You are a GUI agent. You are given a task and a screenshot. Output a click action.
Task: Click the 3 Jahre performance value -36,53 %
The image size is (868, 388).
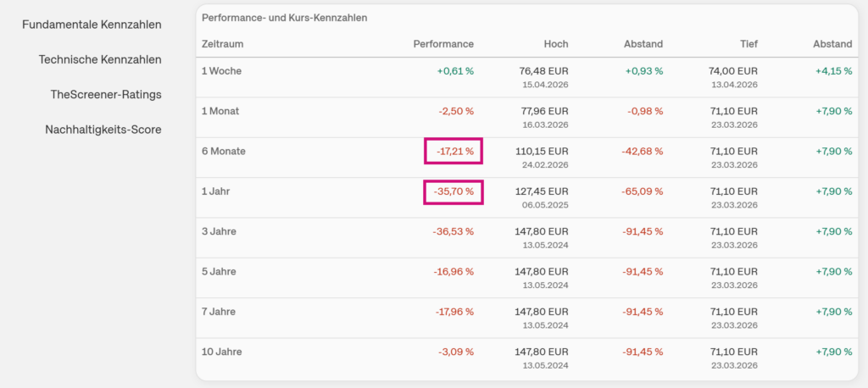click(x=454, y=231)
